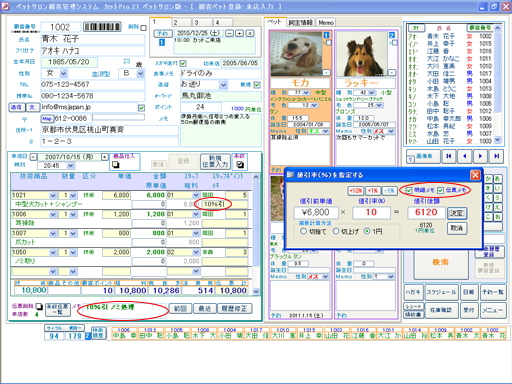Click the Lucky dog photo thumbnail
Image resolution: width=512 pixels, height=384 pixels.
[362, 54]
